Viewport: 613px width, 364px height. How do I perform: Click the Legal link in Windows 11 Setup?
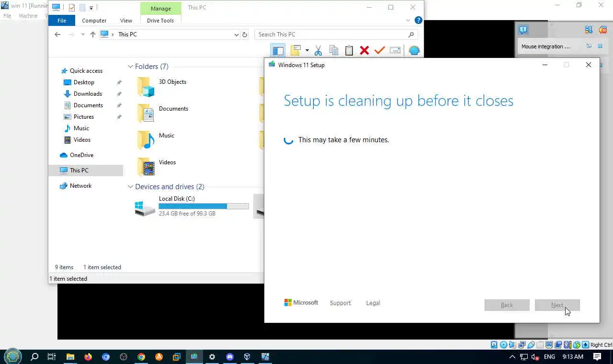373,303
